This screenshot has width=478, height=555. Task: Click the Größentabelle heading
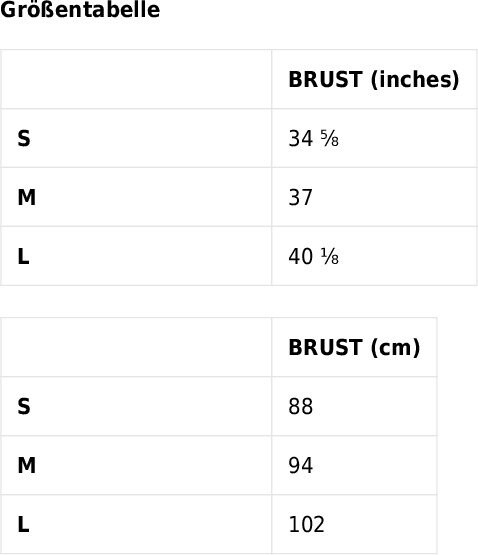[80, 9]
